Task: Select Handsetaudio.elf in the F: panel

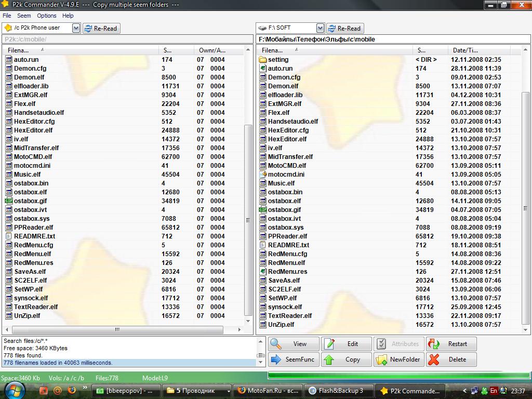Action: [x=293, y=122]
